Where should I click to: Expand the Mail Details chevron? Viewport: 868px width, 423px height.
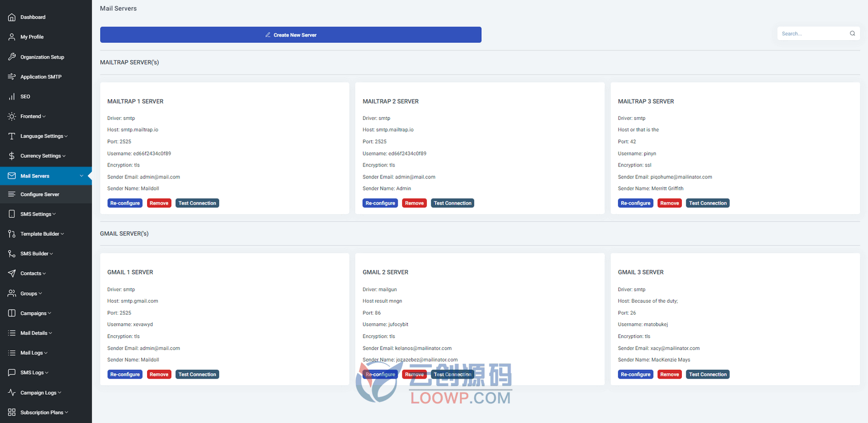click(50, 333)
